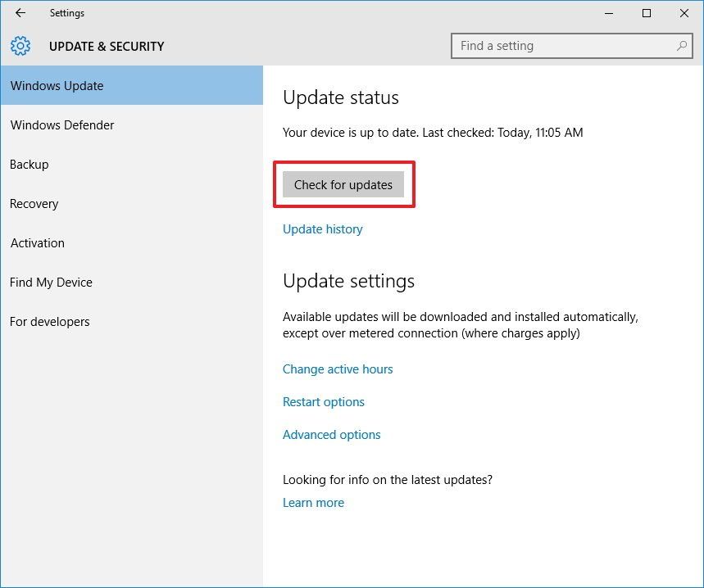Image resolution: width=704 pixels, height=588 pixels.
Task: Open the Activation settings
Action: [37, 242]
